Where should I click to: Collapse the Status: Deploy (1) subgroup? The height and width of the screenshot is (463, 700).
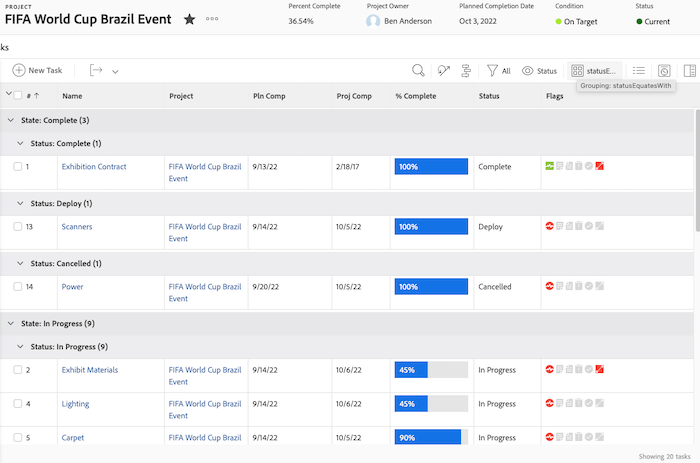coord(22,204)
